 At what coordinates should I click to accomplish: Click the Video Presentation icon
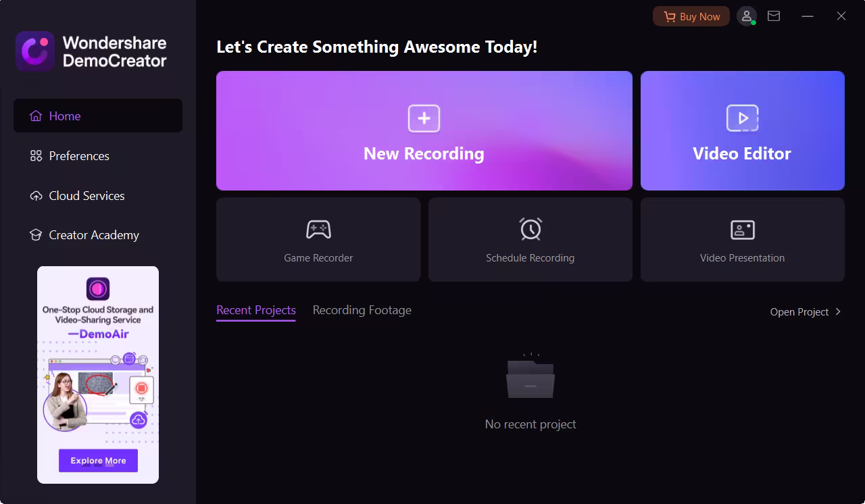point(743,230)
